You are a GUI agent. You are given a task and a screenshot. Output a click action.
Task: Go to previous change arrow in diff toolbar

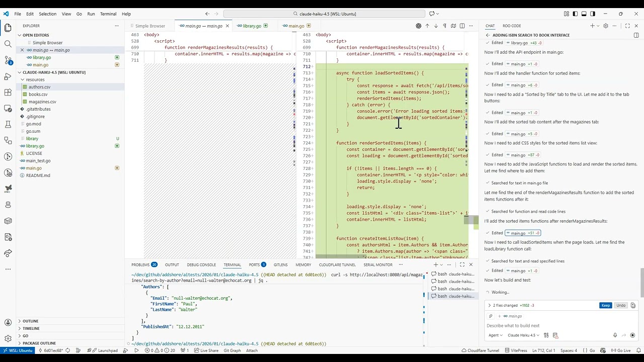tap(427, 26)
